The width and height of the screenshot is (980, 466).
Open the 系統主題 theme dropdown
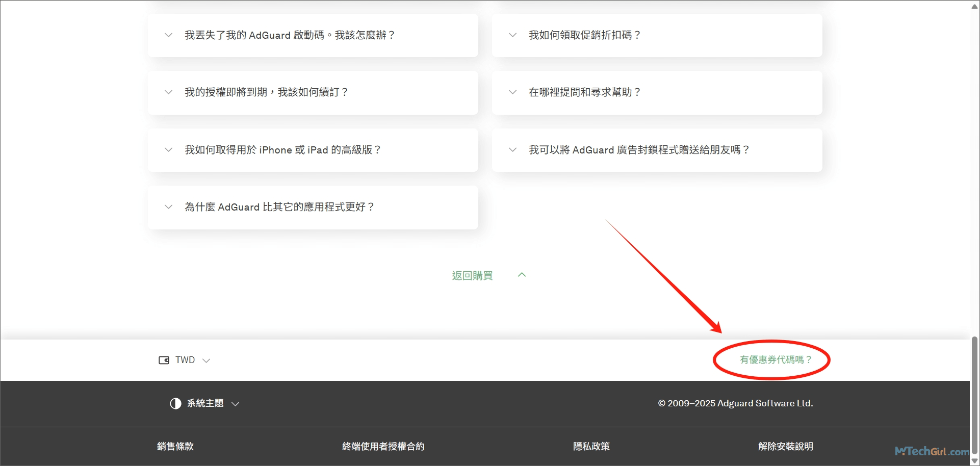(x=205, y=404)
